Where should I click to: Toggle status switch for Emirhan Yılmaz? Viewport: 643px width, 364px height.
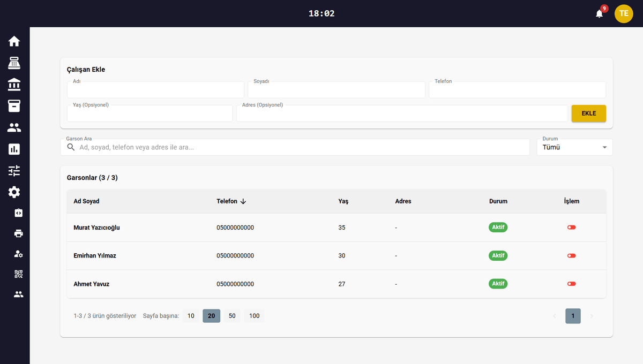571,256
